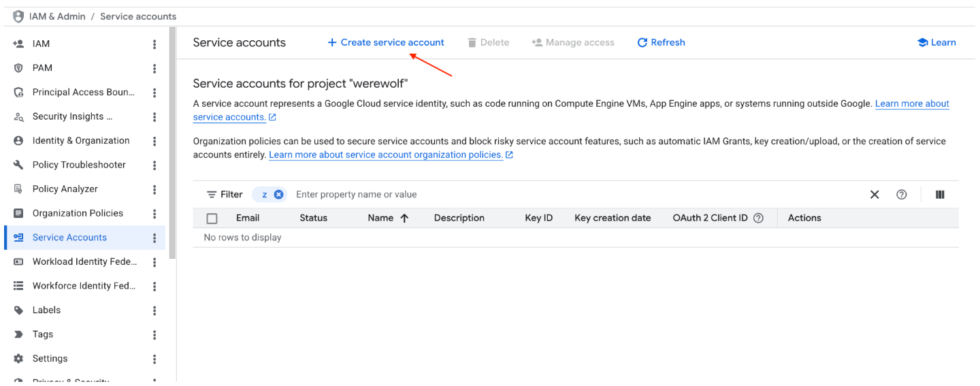Go to Policy Troubleshooter in sidebar
The width and height of the screenshot is (980, 386).
pos(79,165)
